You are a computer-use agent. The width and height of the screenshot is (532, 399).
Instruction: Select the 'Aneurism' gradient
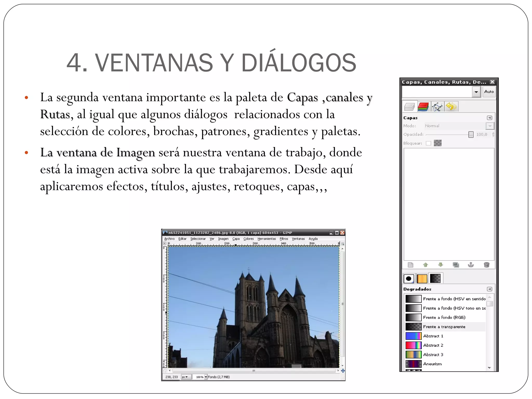click(x=445, y=364)
